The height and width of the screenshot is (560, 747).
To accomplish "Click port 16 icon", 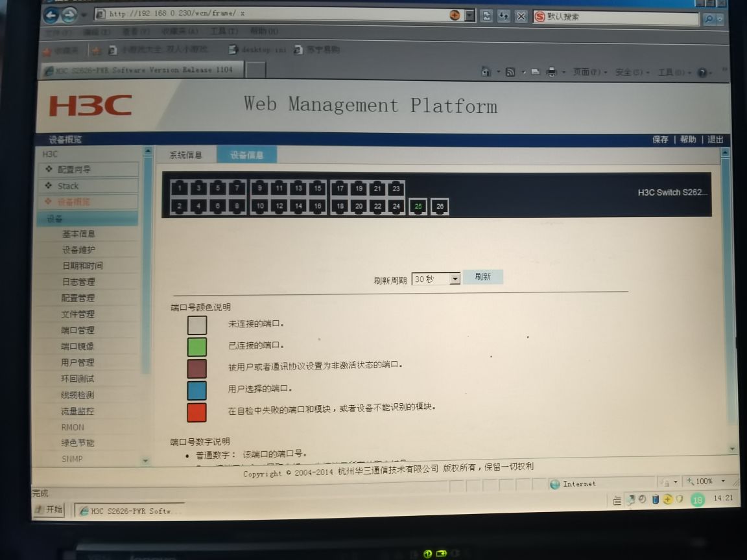I will pyautogui.click(x=317, y=205).
